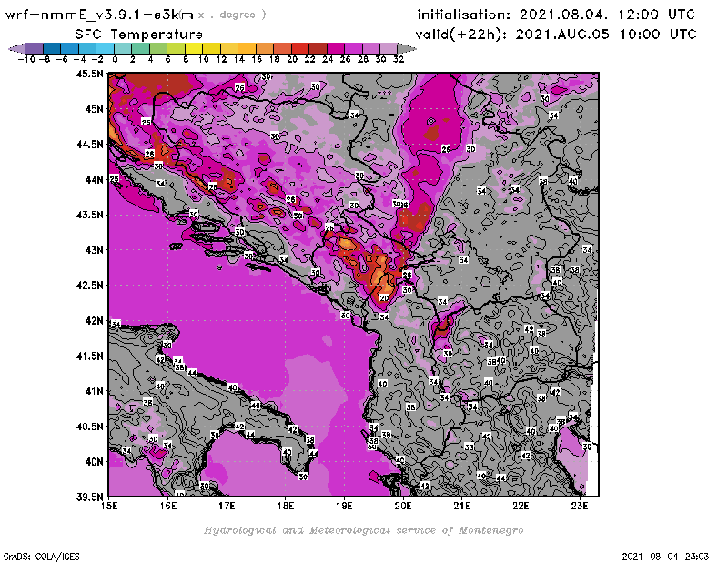Click the '2021-08-04-23:03' timestamp
Viewport: 728px width, 562px height.
(665, 557)
